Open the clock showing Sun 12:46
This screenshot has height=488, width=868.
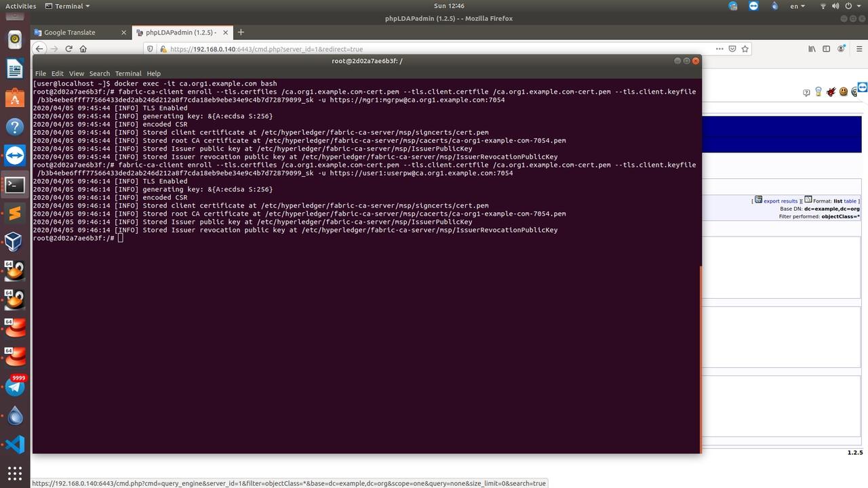[x=449, y=6]
